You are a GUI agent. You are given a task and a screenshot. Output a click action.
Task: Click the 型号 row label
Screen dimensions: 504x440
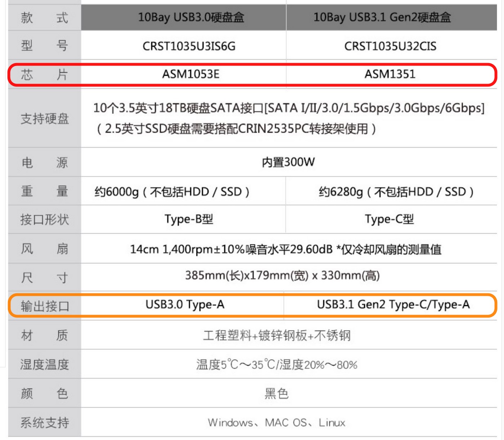[x=45, y=46]
